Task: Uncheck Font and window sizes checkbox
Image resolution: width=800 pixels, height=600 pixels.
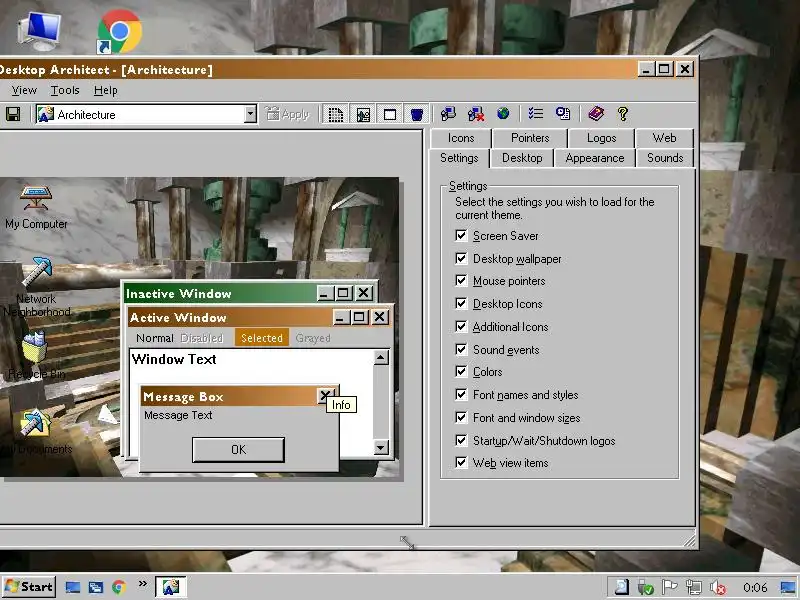Action: click(x=461, y=417)
